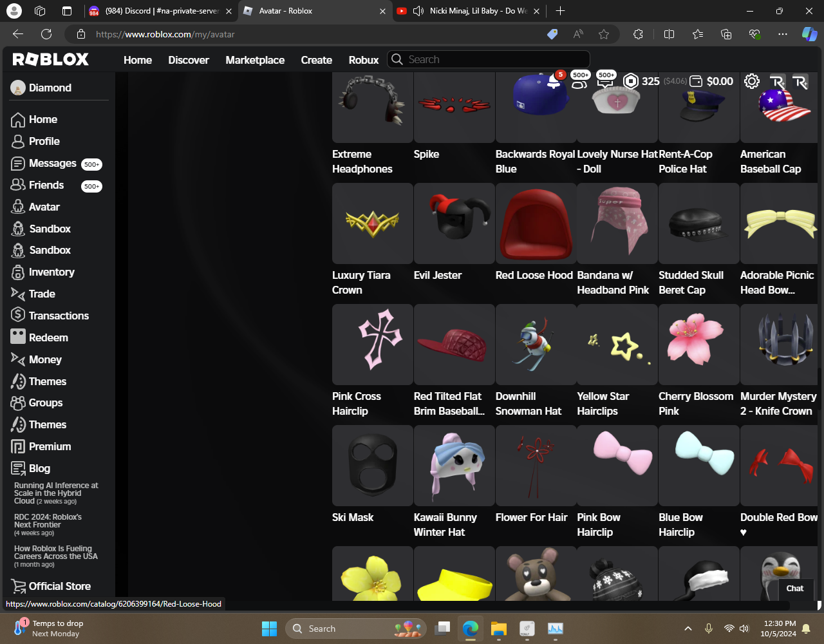Open the Inventory sidebar icon
824x644 pixels.
click(18, 272)
